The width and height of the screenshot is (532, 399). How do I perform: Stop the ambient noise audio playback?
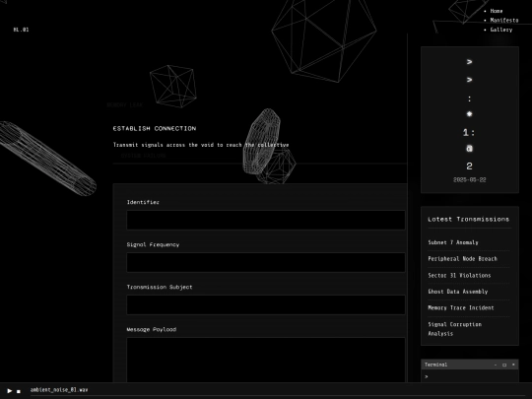19,391
